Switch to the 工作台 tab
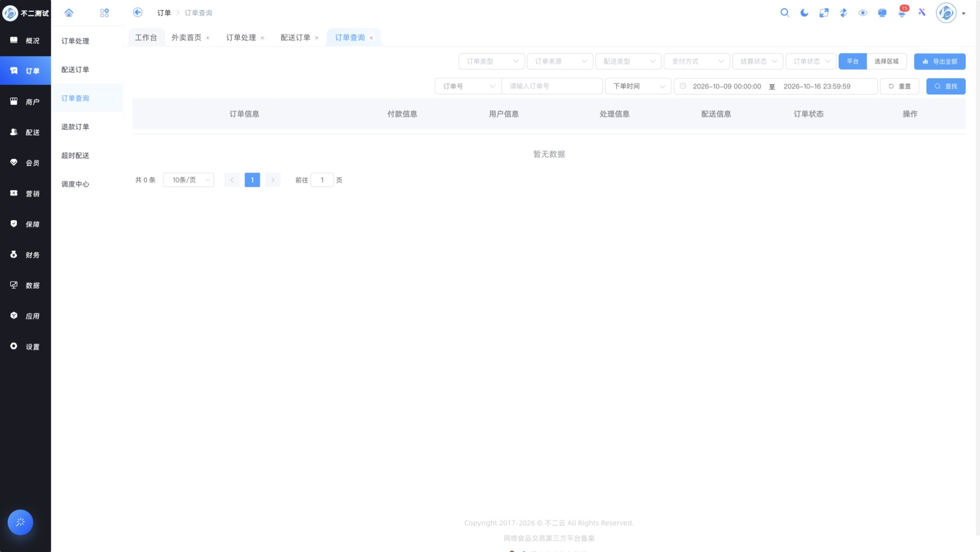This screenshot has height=552, width=980. pos(146,37)
